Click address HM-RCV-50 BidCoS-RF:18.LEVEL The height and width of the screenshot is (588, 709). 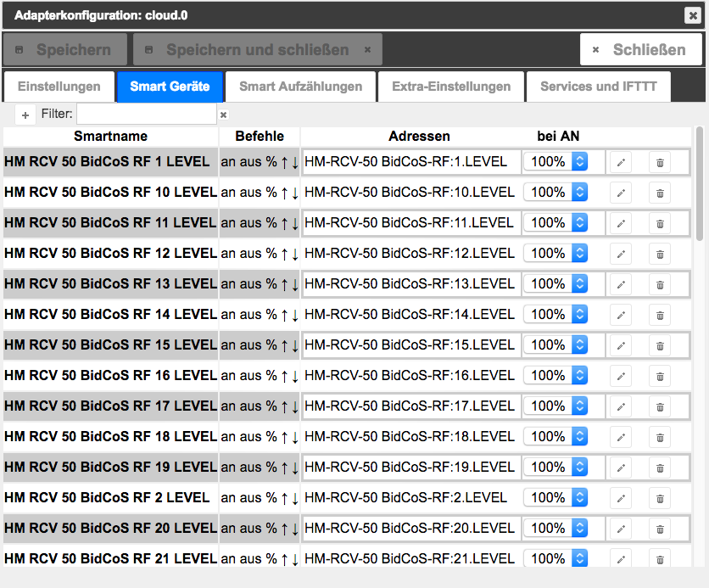[x=410, y=436]
